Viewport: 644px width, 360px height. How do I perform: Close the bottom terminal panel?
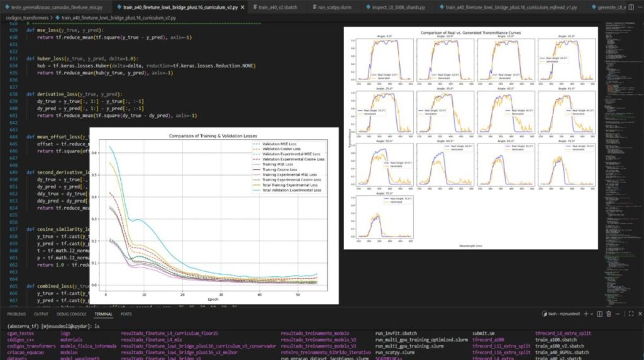pyautogui.click(x=640, y=314)
